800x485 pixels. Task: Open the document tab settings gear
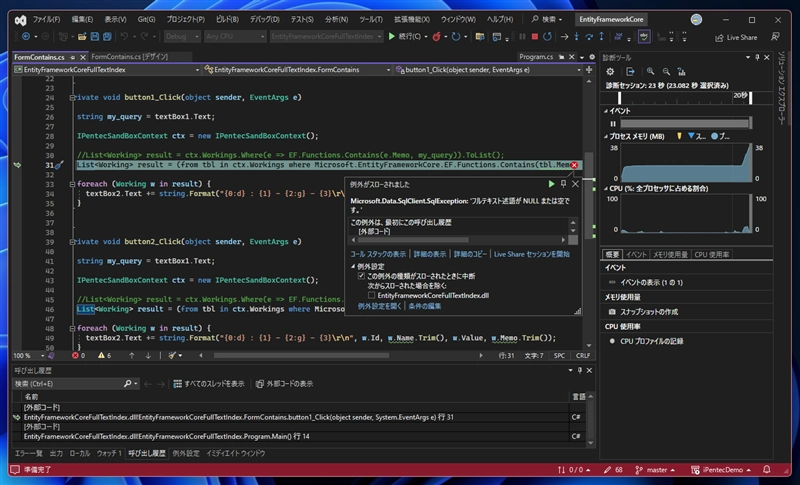(592, 57)
